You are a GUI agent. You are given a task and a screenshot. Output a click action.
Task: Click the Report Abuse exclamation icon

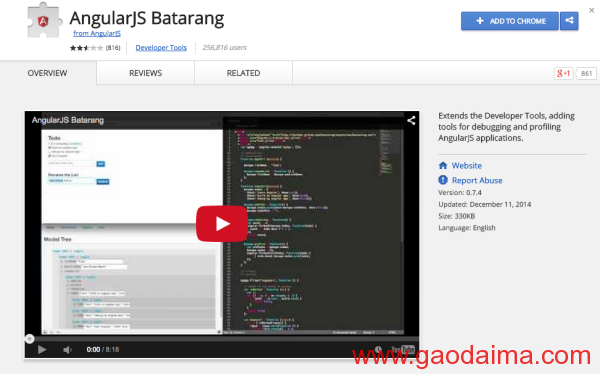coord(443,180)
